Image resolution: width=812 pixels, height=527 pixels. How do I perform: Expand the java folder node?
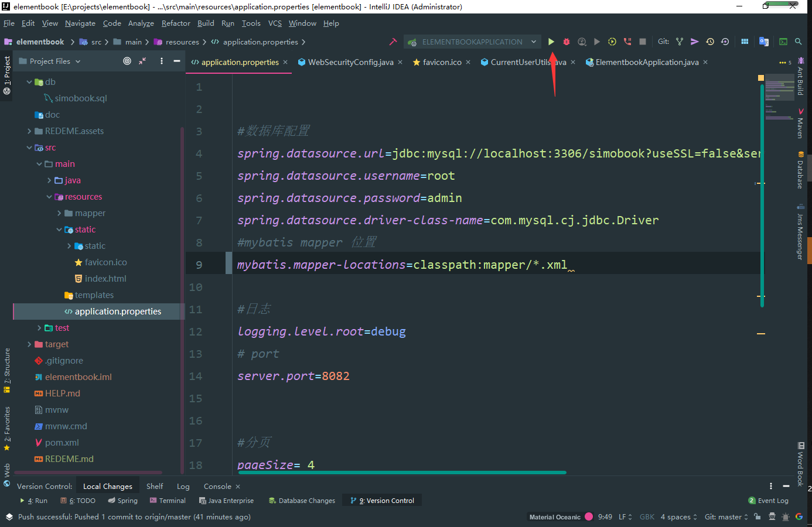click(49, 180)
